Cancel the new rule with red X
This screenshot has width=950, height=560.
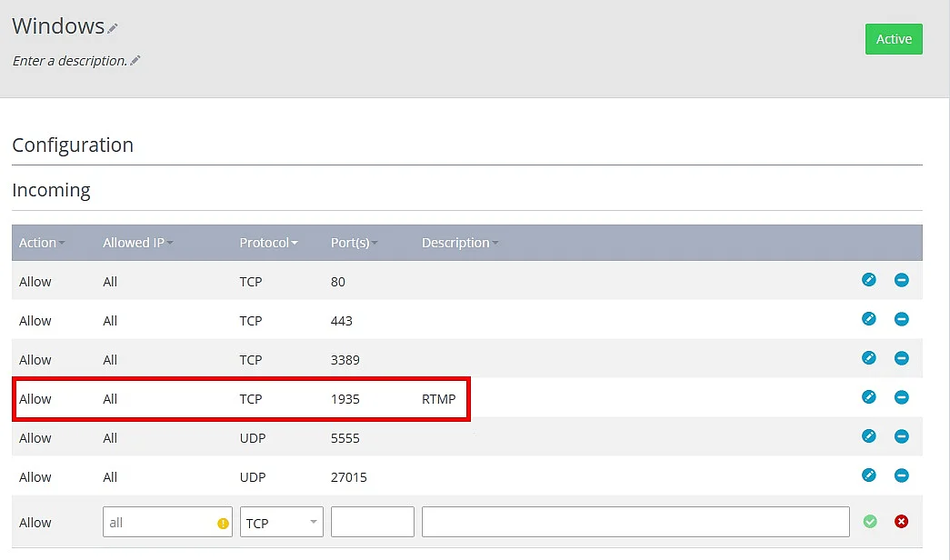pyautogui.click(x=902, y=521)
